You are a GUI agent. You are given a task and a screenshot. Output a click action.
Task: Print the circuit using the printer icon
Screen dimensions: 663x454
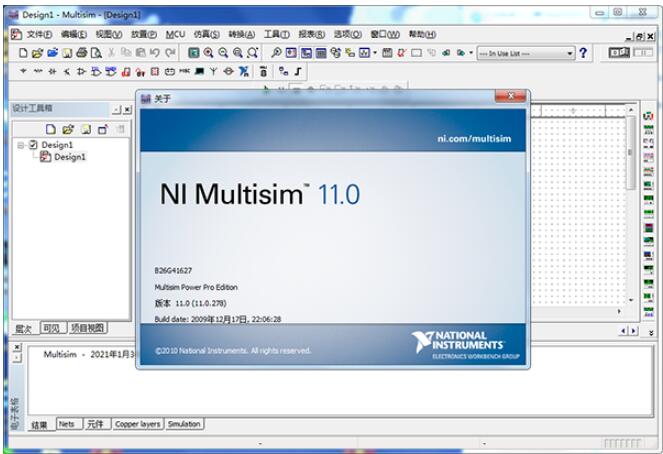point(82,53)
